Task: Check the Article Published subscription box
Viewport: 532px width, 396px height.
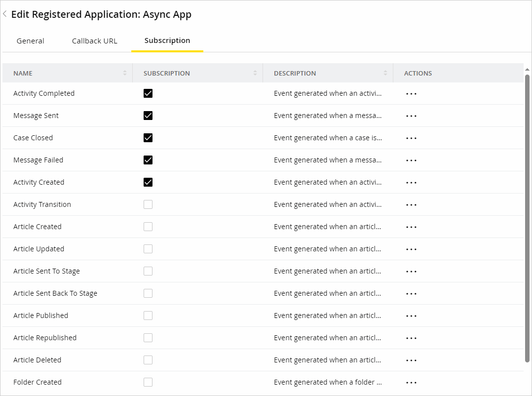Action: [148, 316]
